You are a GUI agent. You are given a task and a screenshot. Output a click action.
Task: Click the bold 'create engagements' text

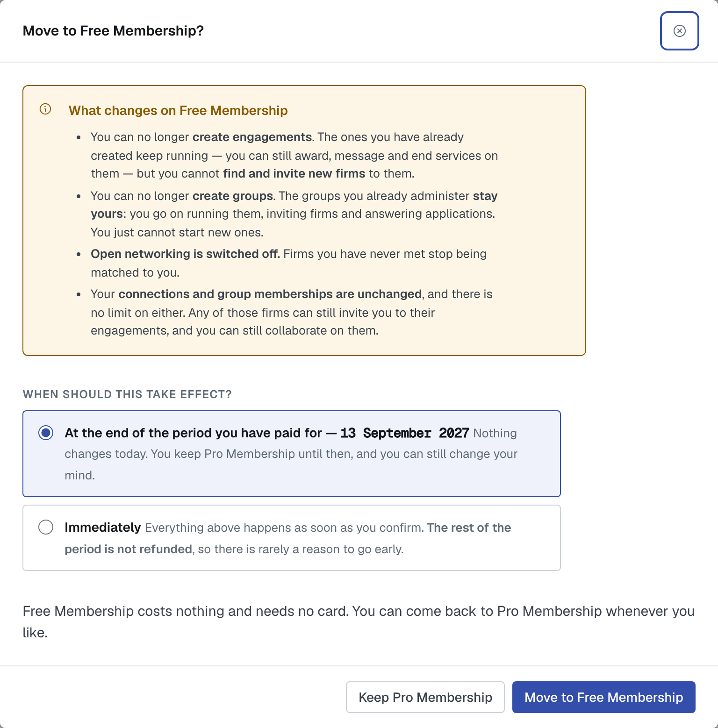(x=252, y=137)
